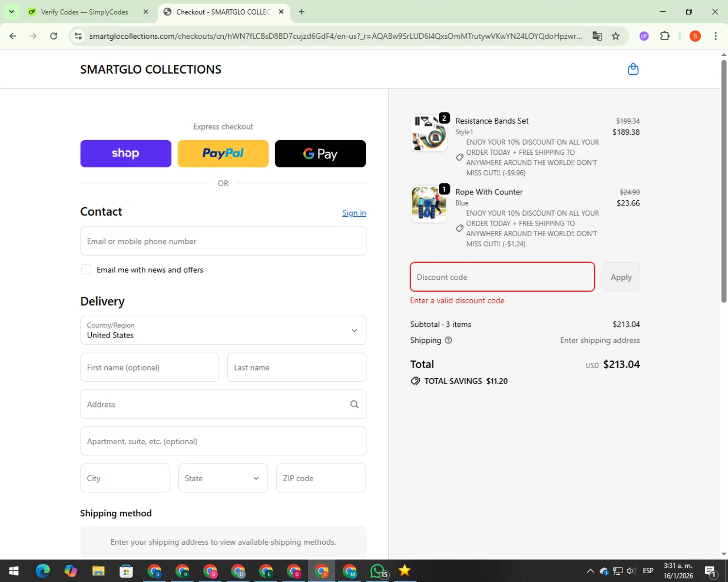This screenshot has height=582, width=728.
Task: Open Chrome profile M in taskbar
Action: pos(350,571)
